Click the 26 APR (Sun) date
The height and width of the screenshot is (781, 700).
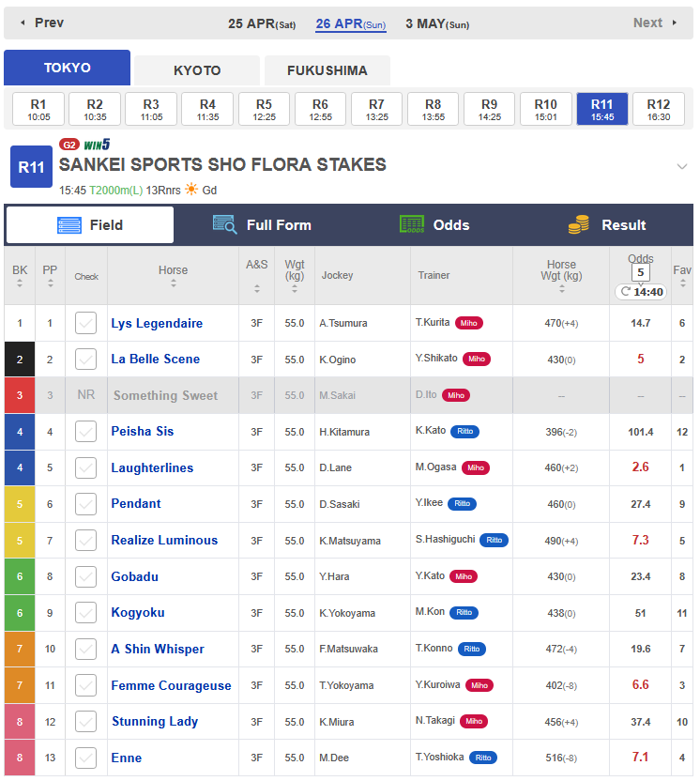coord(351,23)
